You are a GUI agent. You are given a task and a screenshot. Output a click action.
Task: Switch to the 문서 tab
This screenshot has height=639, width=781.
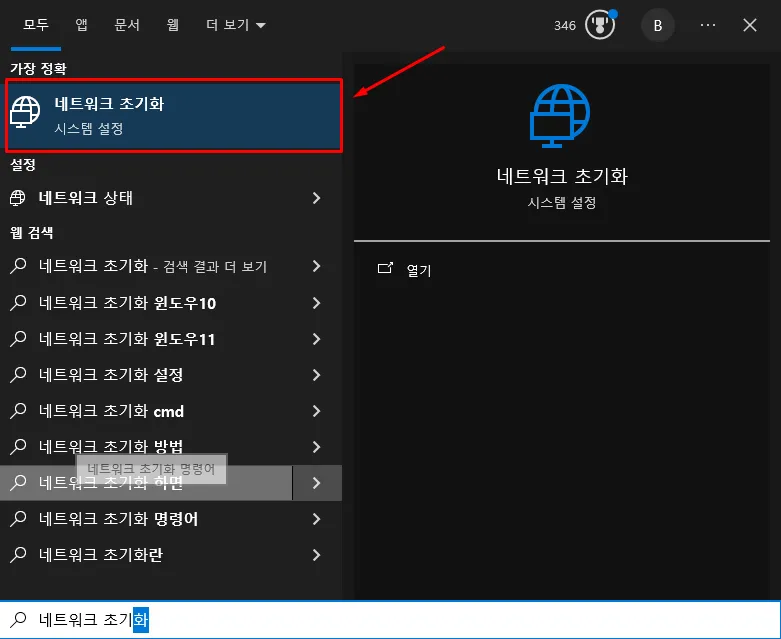click(x=127, y=25)
